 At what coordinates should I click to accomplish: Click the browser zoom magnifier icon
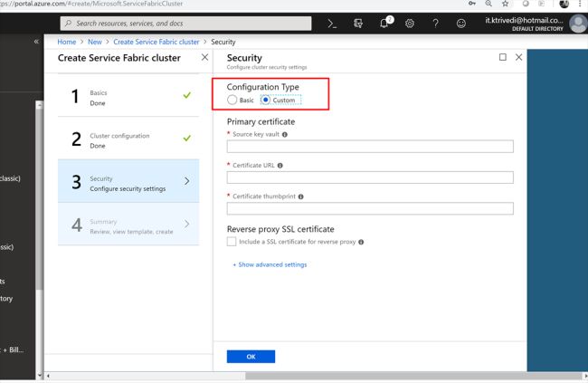pyautogui.click(x=488, y=4)
